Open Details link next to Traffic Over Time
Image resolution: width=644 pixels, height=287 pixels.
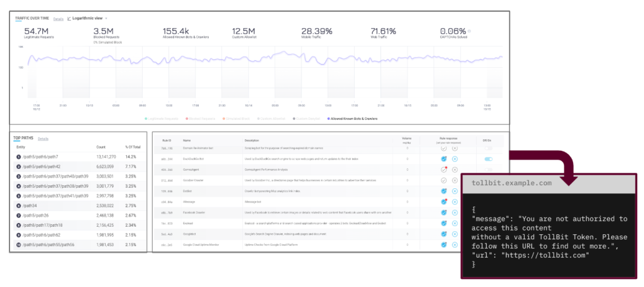pyautogui.click(x=58, y=19)
